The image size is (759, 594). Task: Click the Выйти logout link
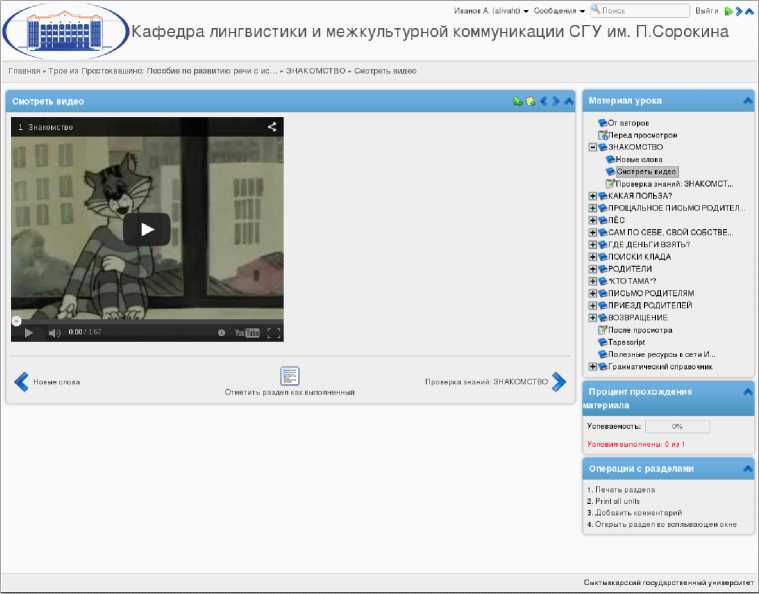(x=707, y=11)
